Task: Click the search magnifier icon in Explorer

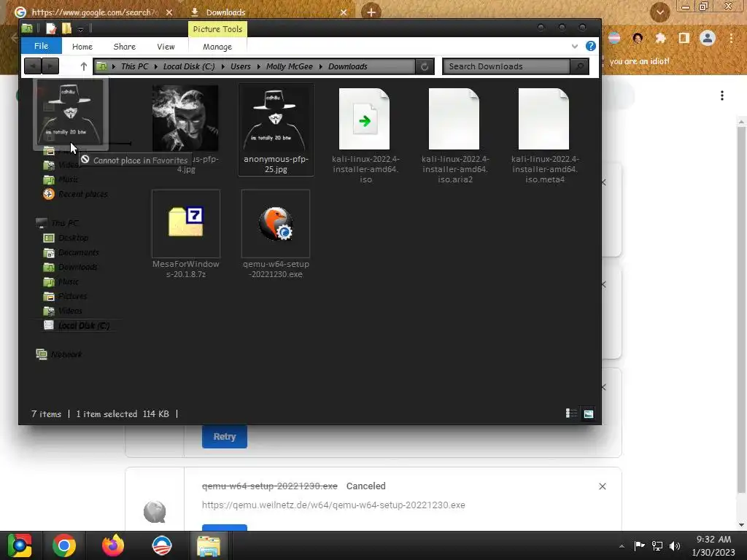Action: click(579, 66)
